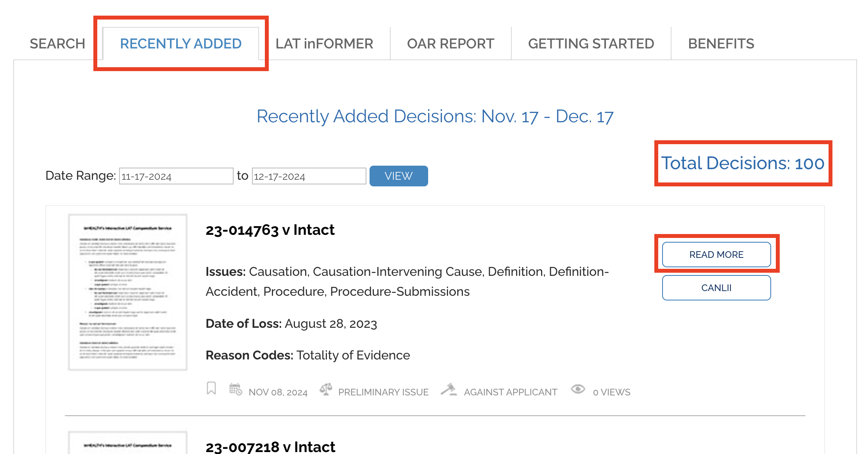The height and width of the screenshot is (454, 868).
Task: Open the Search tab
Action: click(57, 44)
